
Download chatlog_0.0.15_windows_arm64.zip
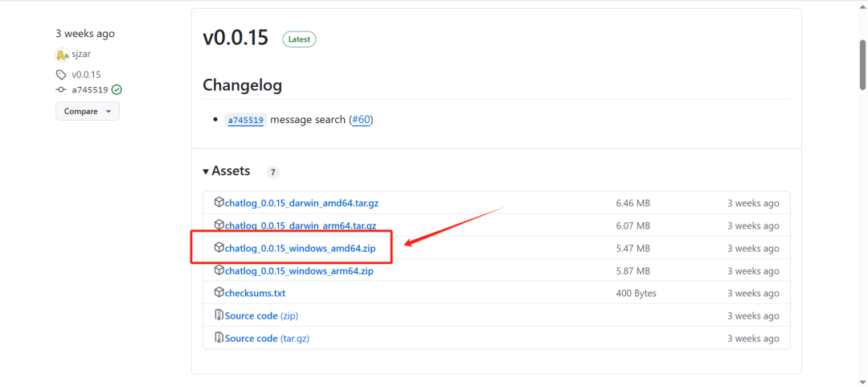tap(299, 271)
